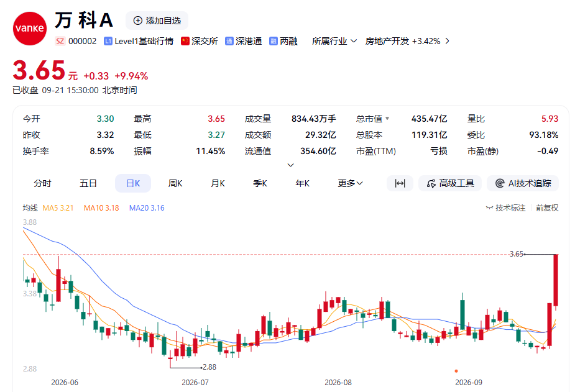Click the 流通值 value 354.60亿
The height and width of the screenshot is (392, 575).
[x=318, y=151]
